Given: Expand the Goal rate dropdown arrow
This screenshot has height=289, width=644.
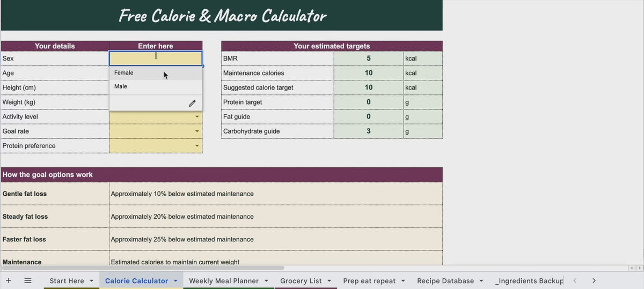Looking at the screenshot, I should [x=197, y=131].
